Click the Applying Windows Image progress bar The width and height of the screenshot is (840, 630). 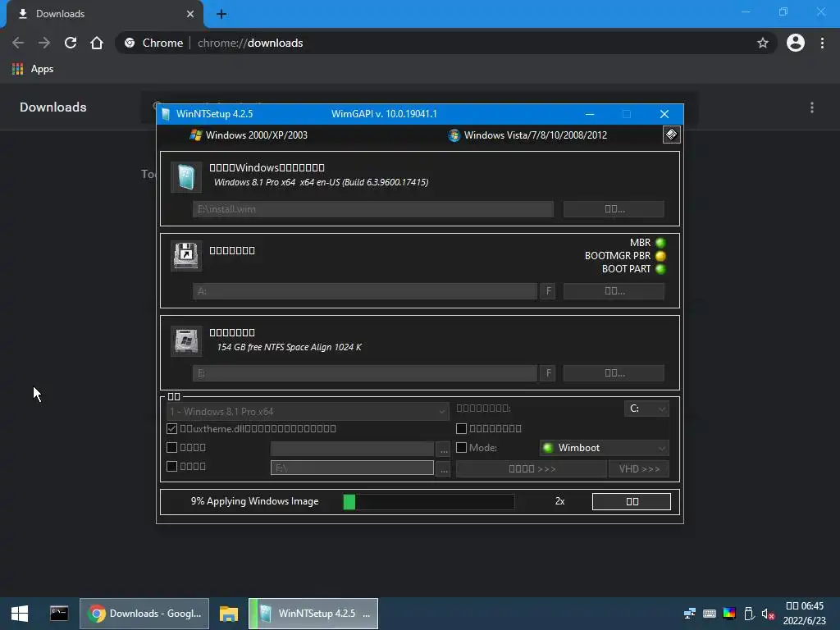(428, 501)
